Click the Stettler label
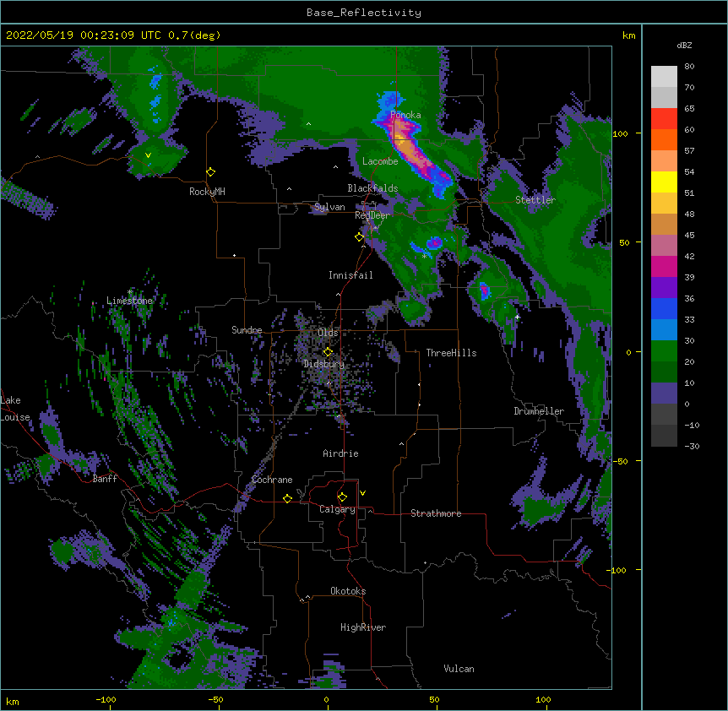 tap(535, 200)
